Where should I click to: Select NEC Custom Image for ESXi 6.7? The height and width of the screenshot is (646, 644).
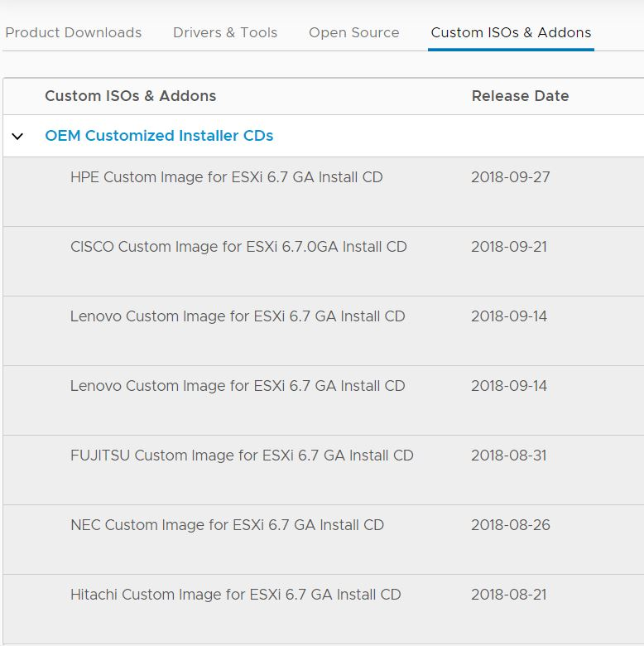pyautogui.click(x=324, y=540)
